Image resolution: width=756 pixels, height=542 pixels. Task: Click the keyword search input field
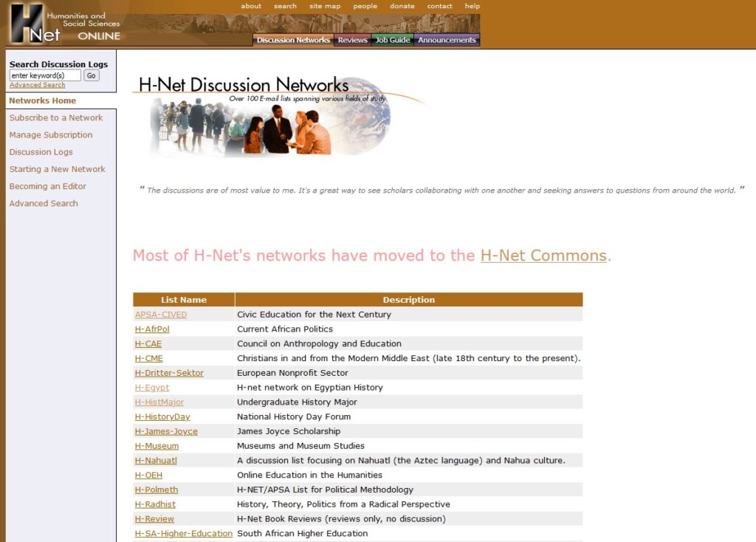pos(45,75)
